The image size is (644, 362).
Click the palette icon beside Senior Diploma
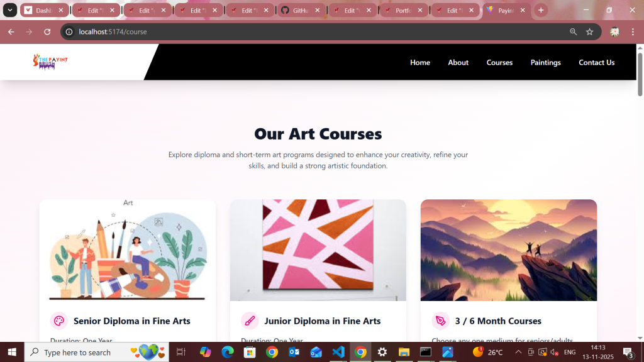pos(58,321)
